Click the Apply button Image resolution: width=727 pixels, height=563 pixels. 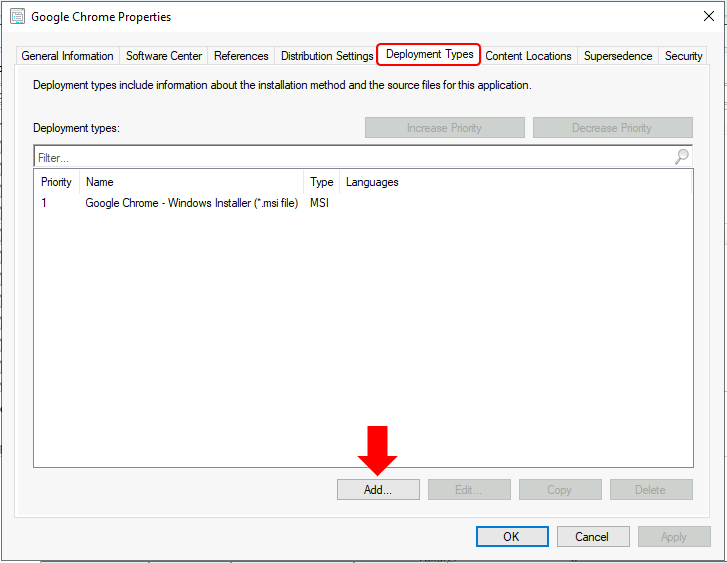(x=674, y=537)
